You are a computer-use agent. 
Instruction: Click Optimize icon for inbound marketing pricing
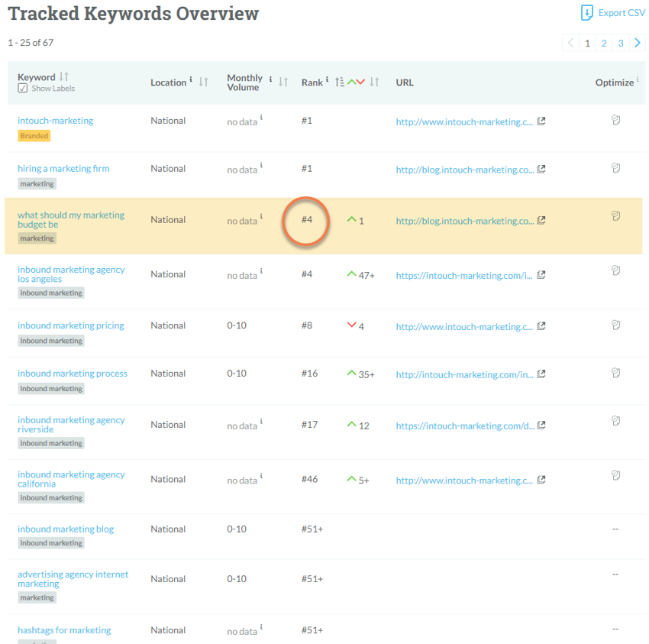tap(615, 325)
